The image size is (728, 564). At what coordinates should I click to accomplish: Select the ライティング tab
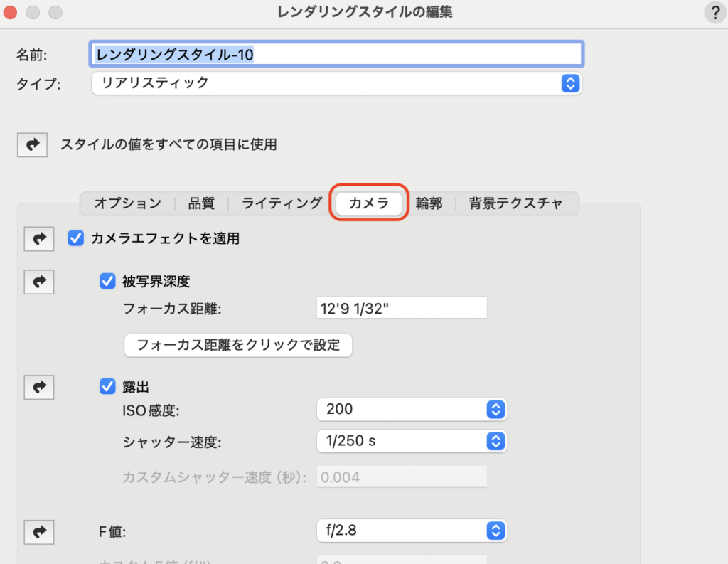coord(282,203)
